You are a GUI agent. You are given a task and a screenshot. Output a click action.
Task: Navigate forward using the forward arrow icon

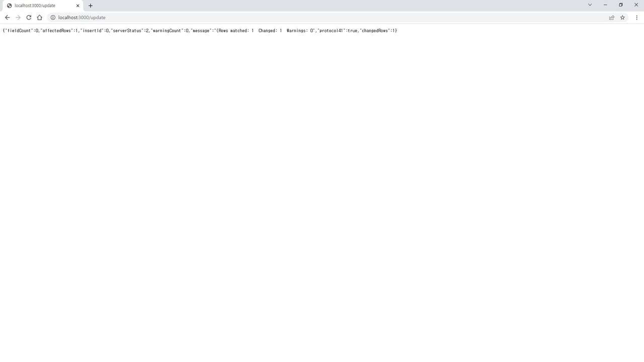(18, 17)
